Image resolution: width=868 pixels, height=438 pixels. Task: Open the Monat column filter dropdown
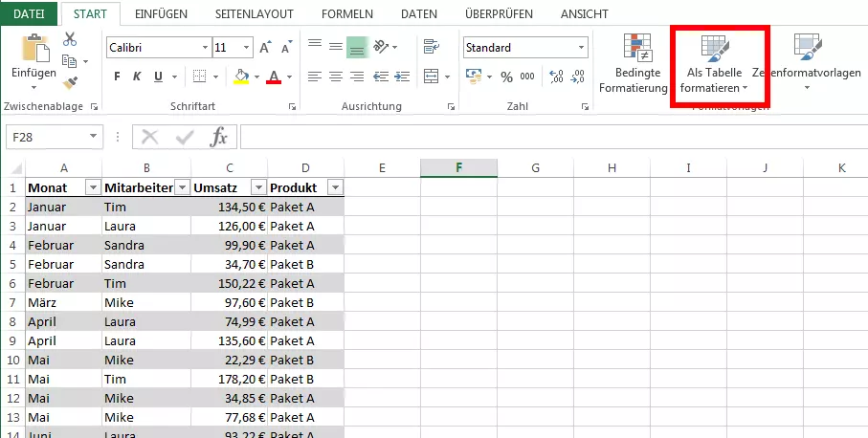coord(93,188)
